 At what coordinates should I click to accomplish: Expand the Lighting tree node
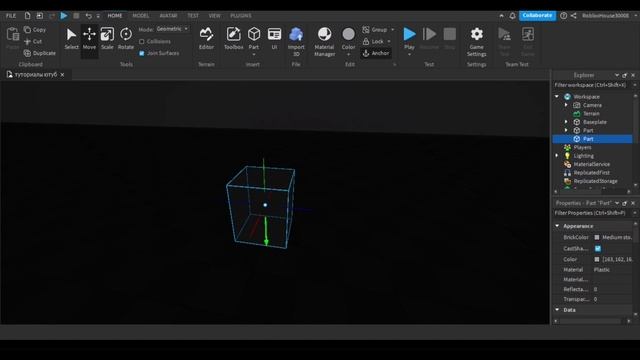[557, 156]
